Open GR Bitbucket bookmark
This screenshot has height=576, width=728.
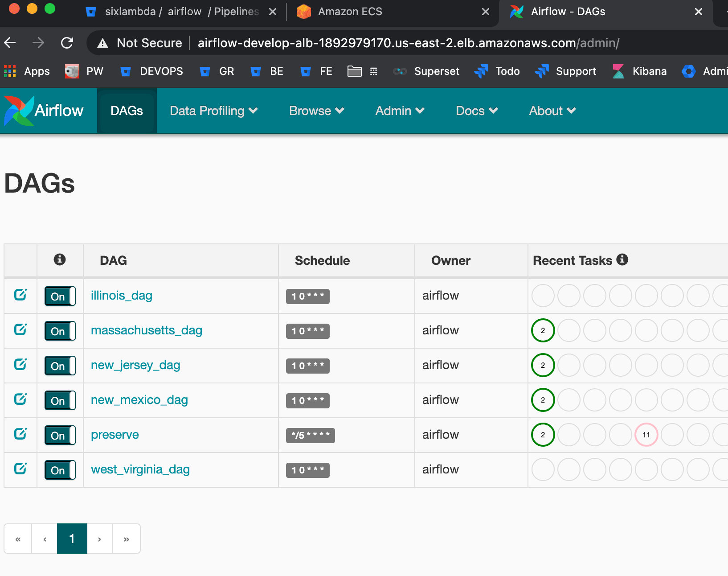217,71
